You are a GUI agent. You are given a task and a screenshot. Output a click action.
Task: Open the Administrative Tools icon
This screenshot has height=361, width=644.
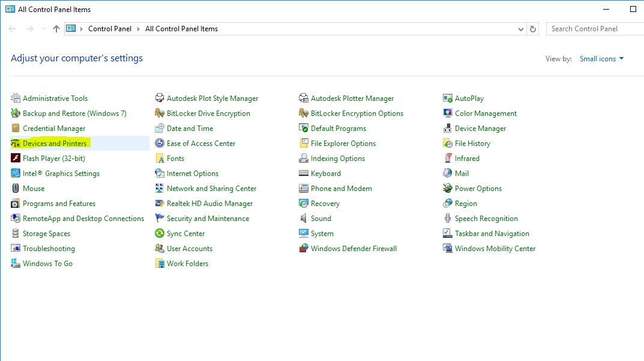point(16,99)
